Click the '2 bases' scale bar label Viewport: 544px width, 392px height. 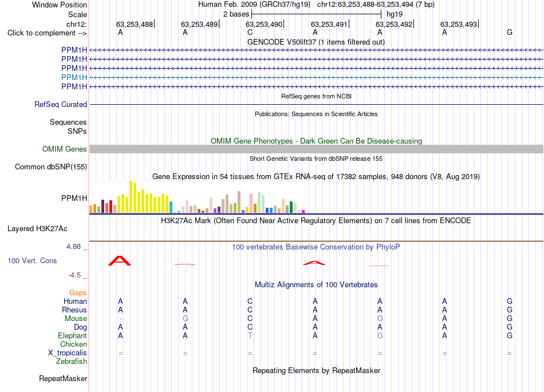coord(236,14)
